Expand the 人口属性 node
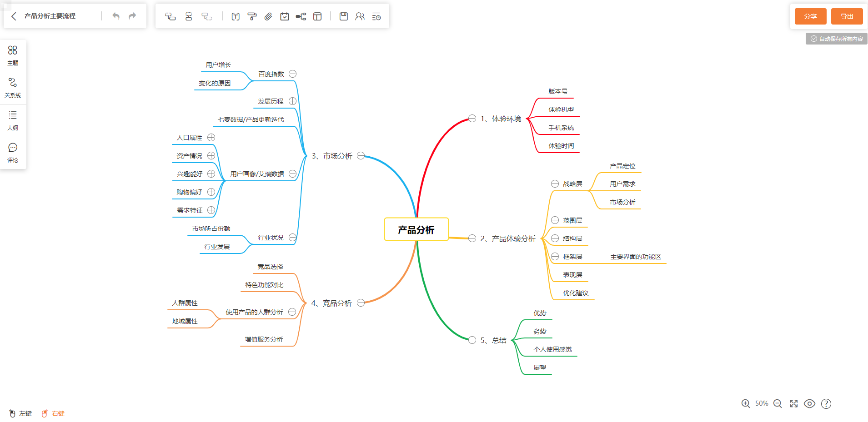Viewport: 868px width, 422px height. tap(211, 137)
